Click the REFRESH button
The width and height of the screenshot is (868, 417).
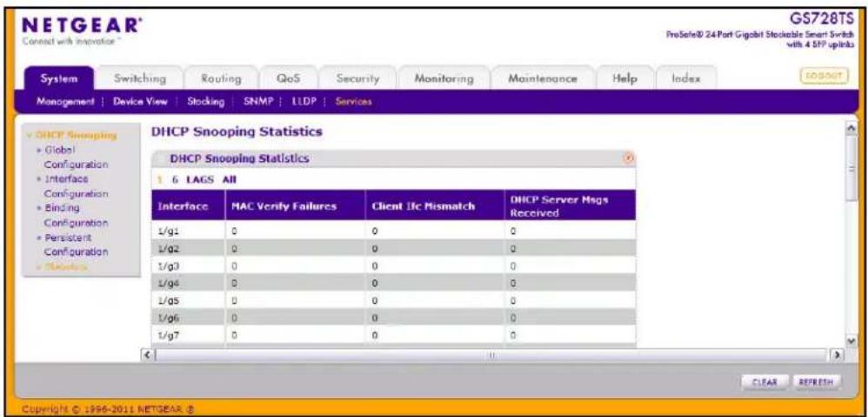(x=817, y=381)
